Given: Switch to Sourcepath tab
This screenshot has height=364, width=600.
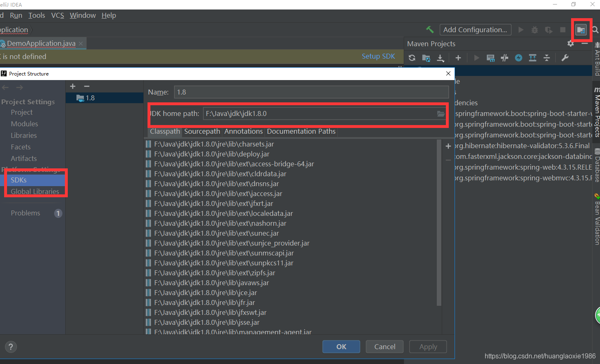Looking at the screenshot, I should (202, 131).
